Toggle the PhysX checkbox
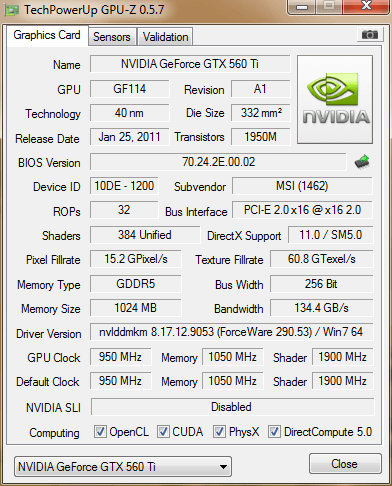The image size is (392, 486). coord(219,432)
